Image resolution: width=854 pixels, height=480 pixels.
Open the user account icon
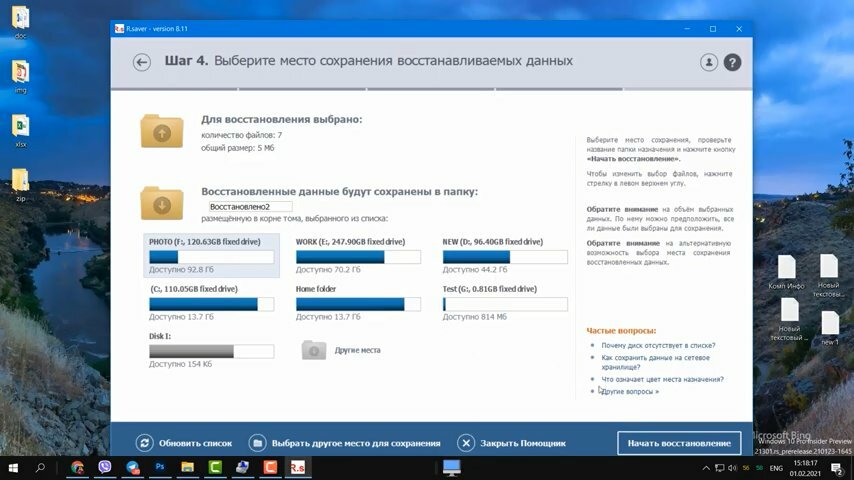click(709, 62)
